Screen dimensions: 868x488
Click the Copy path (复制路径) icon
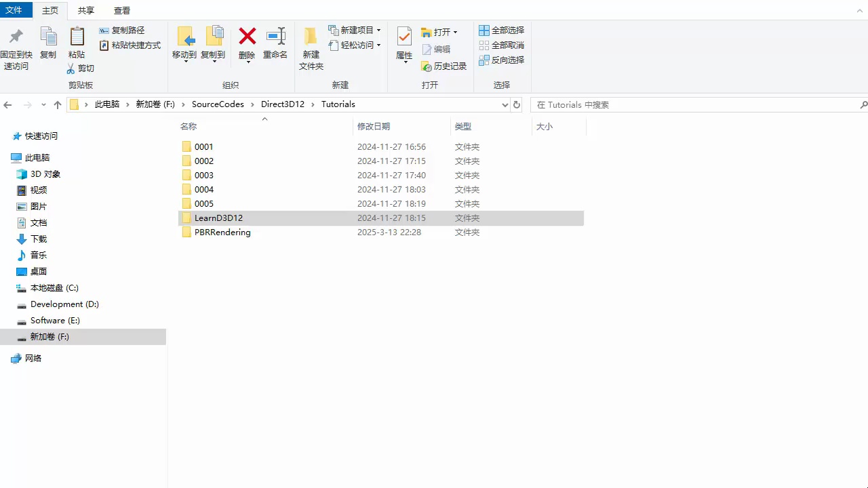click(123, 30)
